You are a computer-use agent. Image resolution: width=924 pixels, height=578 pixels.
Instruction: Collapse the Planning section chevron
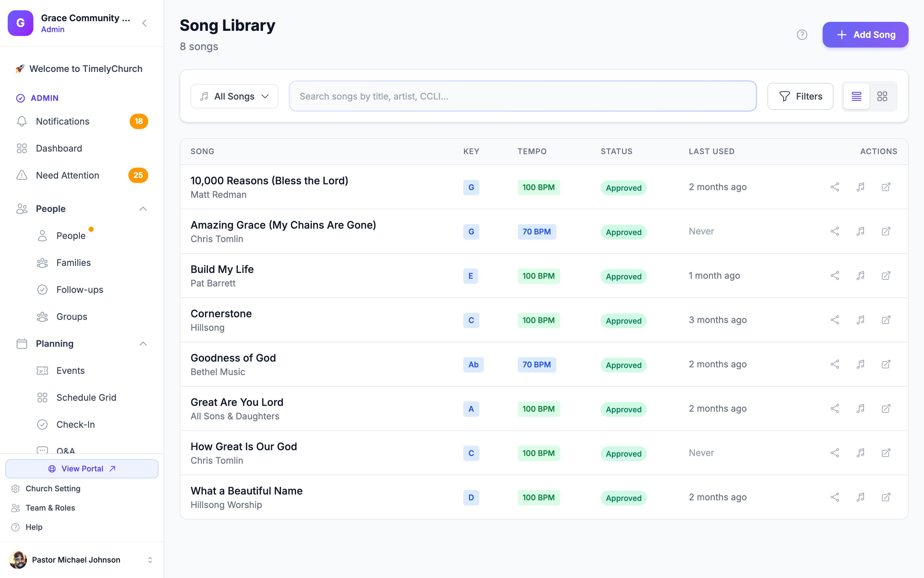click(143, 344)
